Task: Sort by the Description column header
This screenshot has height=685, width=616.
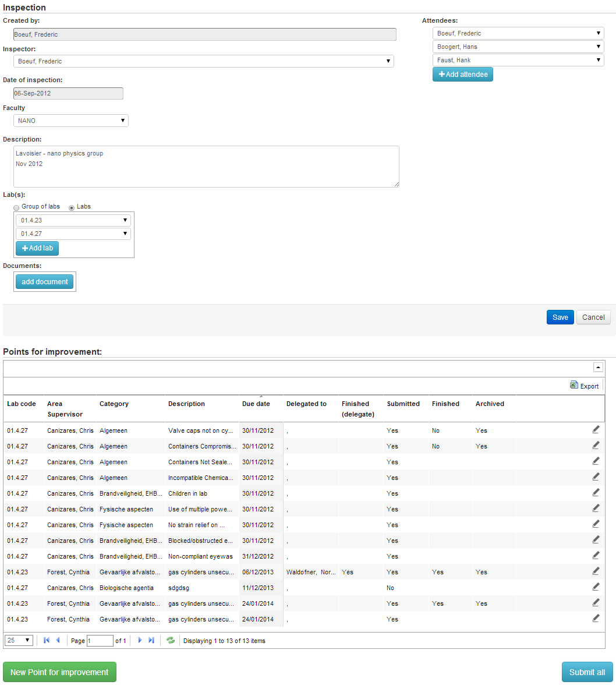Action: tap(186, 404)
